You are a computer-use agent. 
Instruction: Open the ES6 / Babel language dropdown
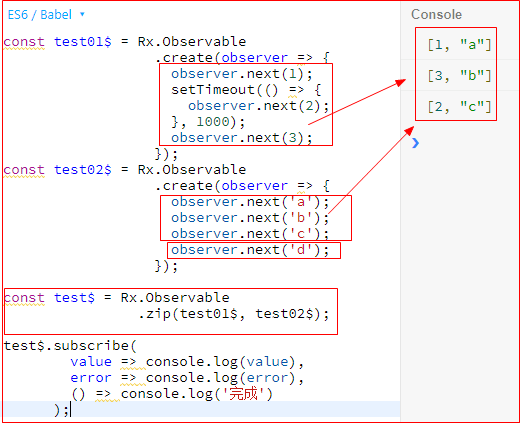point(46,15)
